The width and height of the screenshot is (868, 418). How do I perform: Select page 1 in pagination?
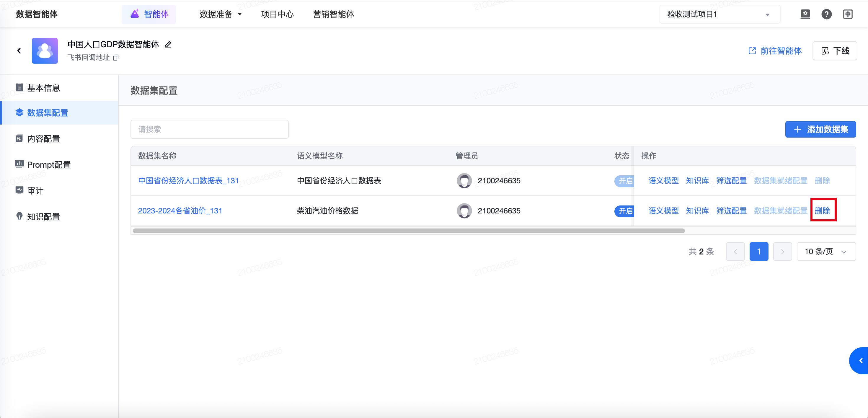[759, 252]
